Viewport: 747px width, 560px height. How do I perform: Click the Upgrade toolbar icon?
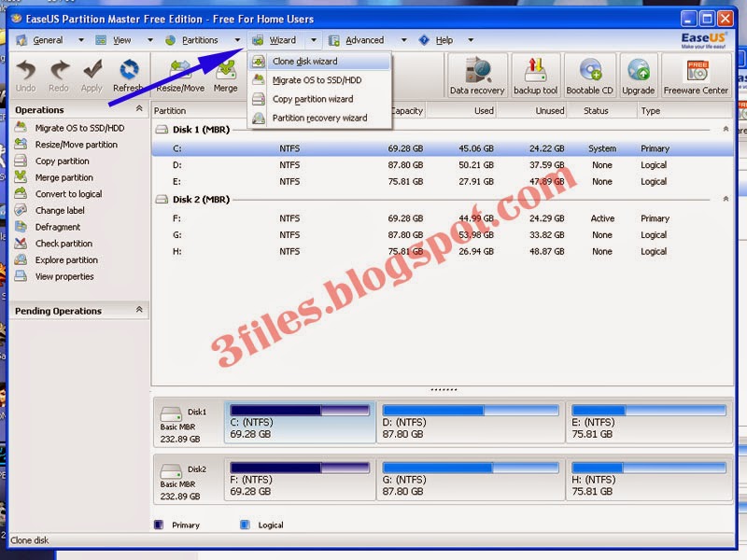(638, 76)
